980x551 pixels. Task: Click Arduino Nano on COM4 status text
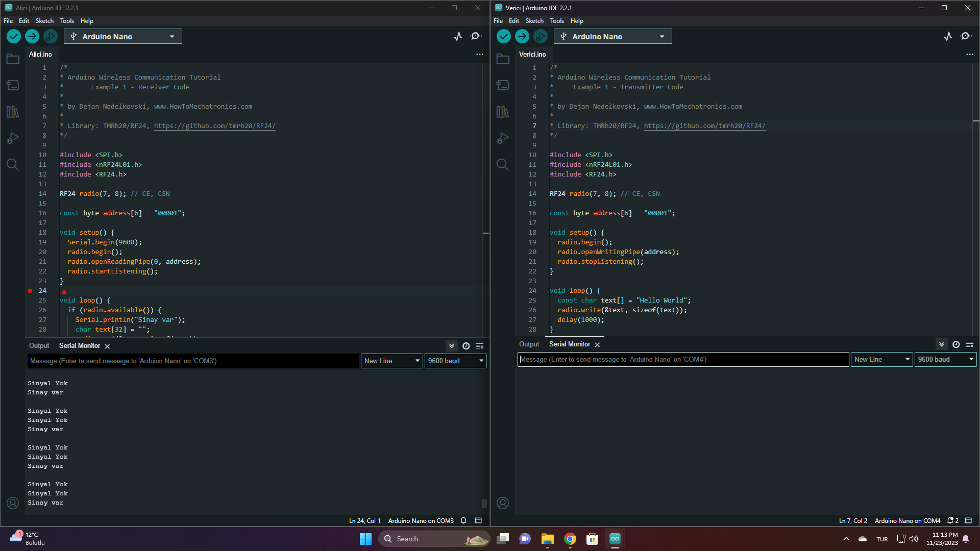[x=908, y=520]
